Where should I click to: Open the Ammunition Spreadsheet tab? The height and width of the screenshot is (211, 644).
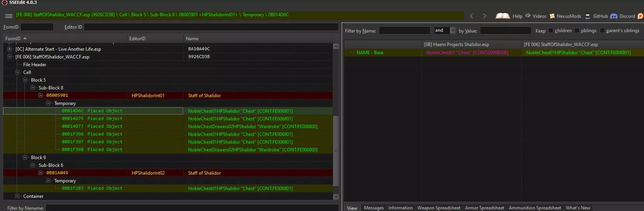pos(535,208)
